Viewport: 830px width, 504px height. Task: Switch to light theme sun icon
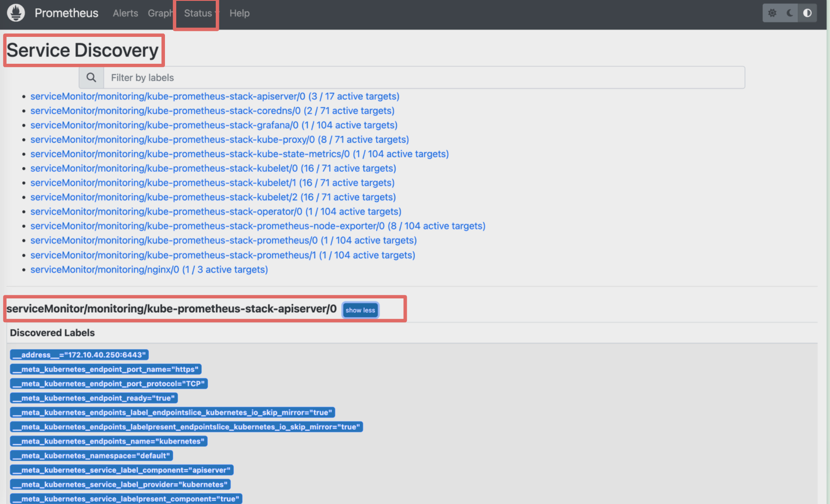772,13
